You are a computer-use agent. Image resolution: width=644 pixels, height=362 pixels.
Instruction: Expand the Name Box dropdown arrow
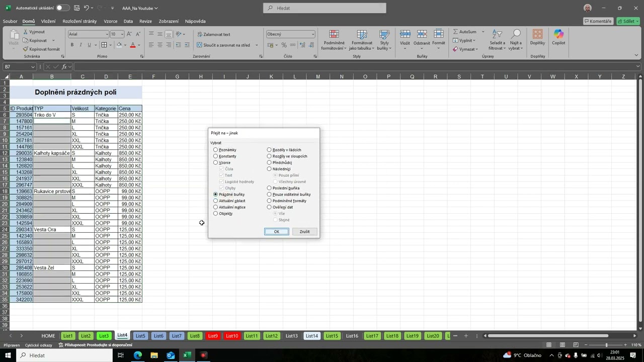pos(33,67)
